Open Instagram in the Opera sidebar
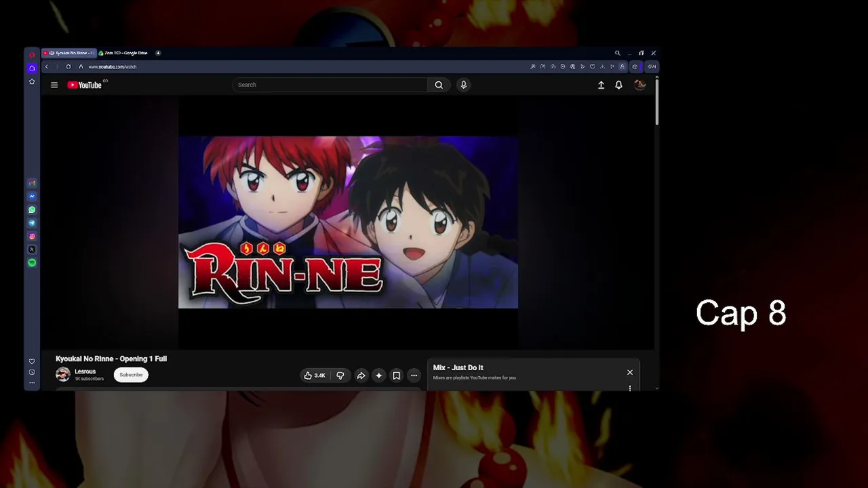This screenshot has height=488, width=868. tap(32, 237)
